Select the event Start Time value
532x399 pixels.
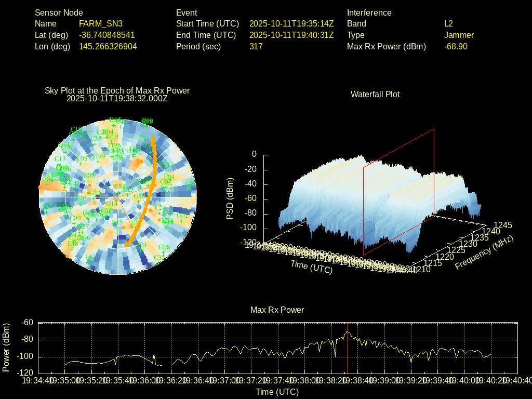click(291, 24)
